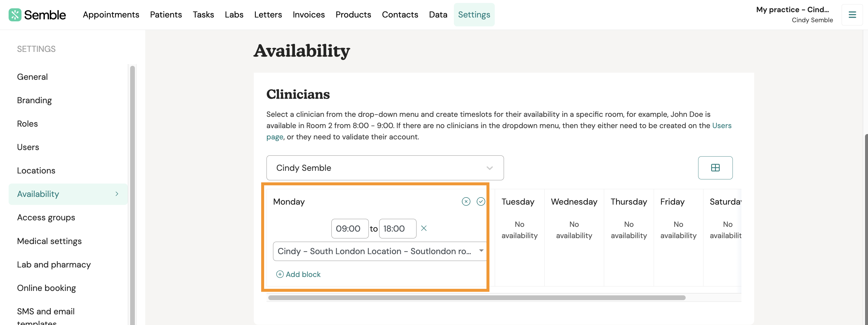Click the Monday day label
This screenshot has height=325, width=868.
(289, 202)
